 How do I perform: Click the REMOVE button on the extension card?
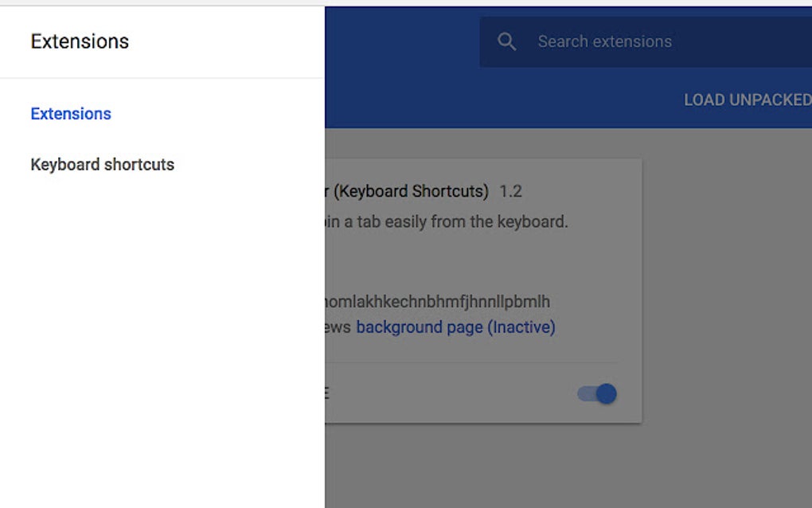click(x=326, y=393)
